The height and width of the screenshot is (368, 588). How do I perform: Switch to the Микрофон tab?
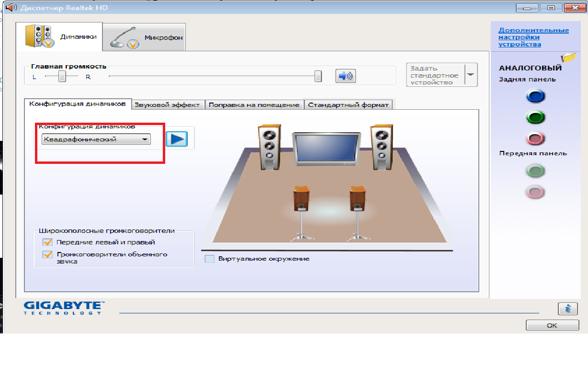pos(144,37)
